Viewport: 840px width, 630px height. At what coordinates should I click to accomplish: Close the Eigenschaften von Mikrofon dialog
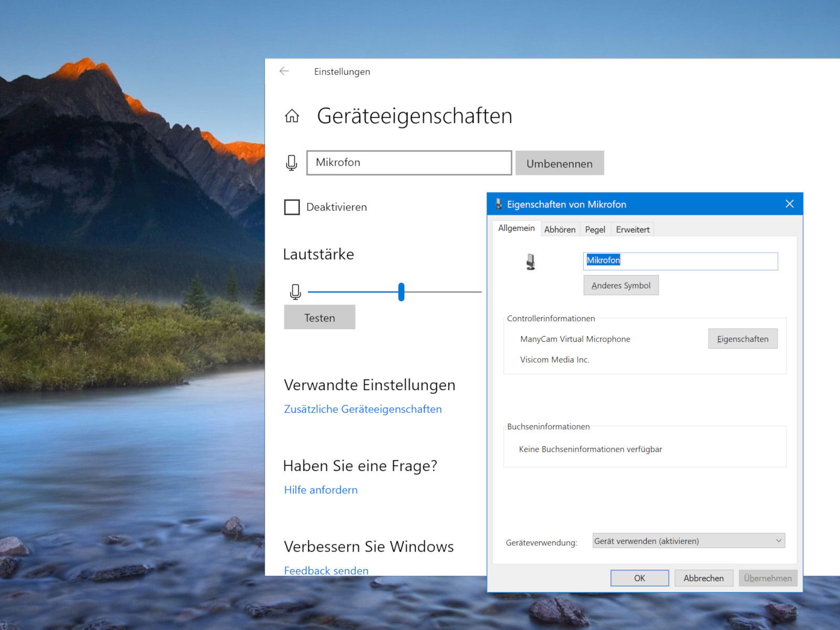[x=789, y=204]
